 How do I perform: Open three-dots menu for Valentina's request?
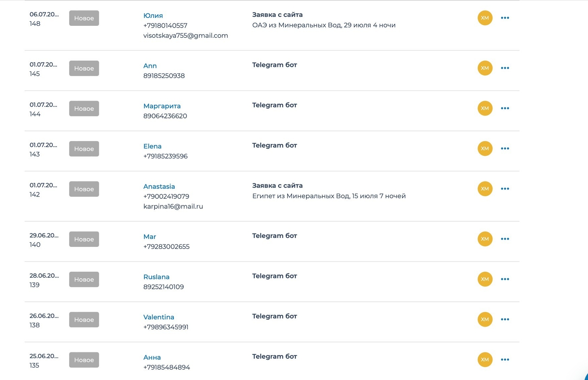pyautogui.click(x=505, y=319)
